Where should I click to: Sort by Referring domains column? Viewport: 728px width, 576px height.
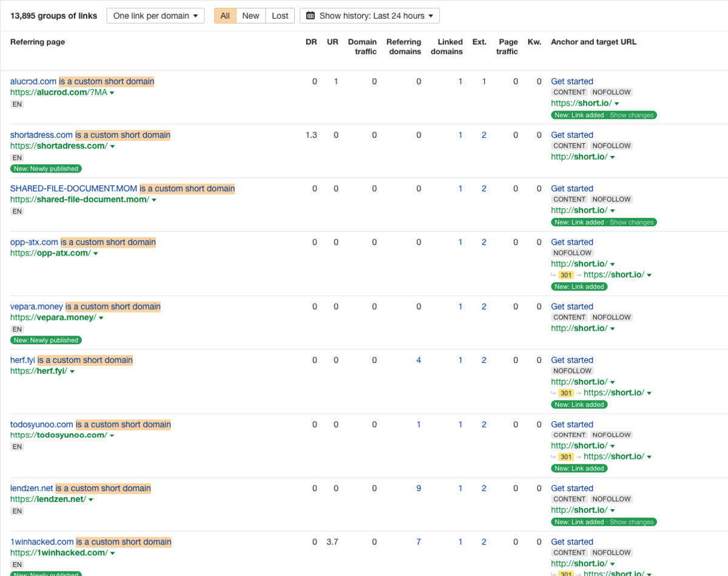point(404,47)
